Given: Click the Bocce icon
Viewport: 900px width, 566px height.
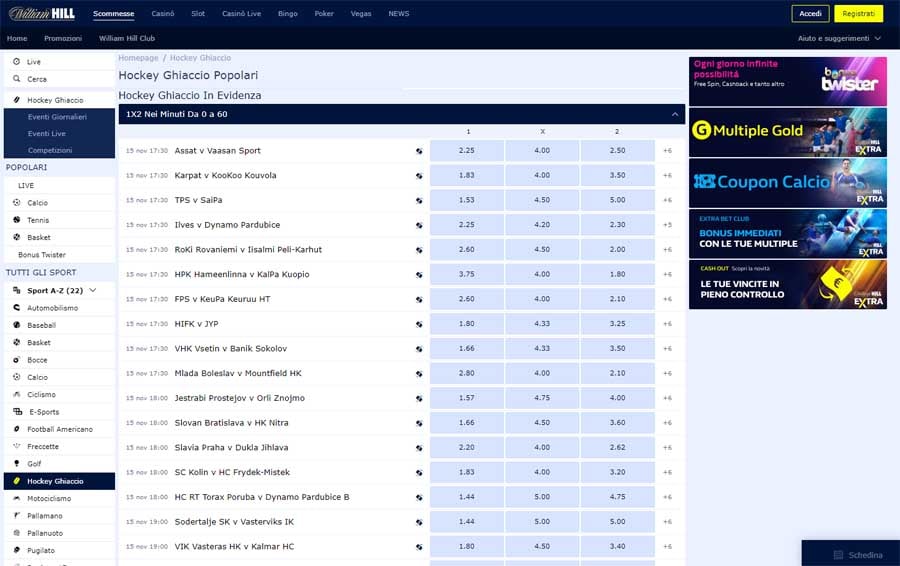Looking at the screenshot, I should (16, 360).
